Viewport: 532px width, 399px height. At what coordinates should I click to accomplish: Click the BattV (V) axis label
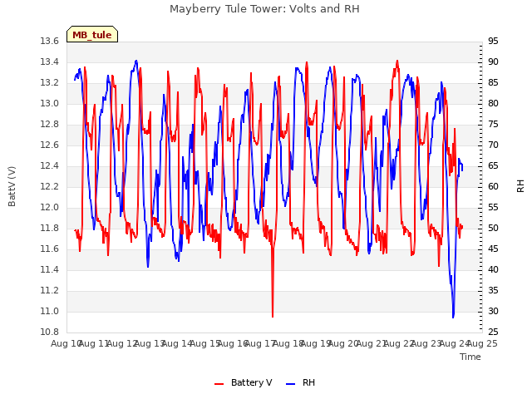point(12,186)
